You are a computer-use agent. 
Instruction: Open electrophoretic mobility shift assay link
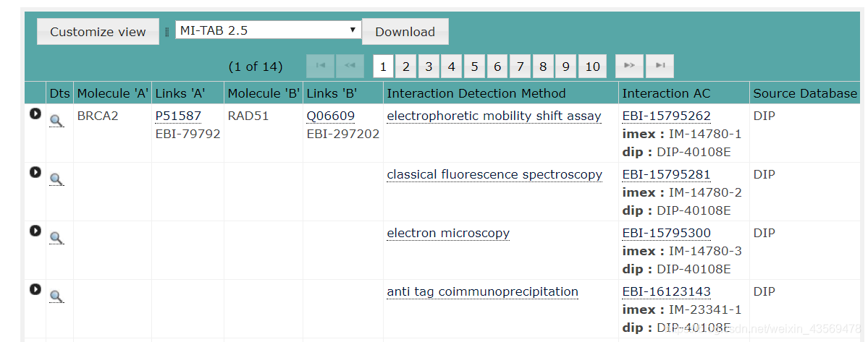[x=494, y=116]
